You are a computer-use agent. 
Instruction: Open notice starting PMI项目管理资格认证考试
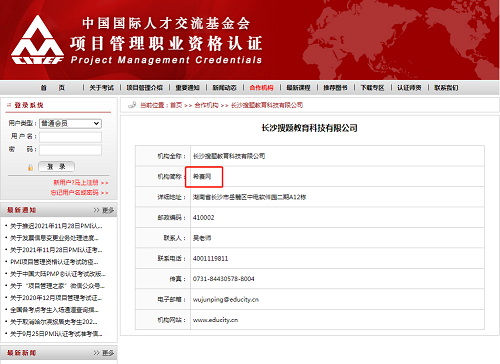pyautogui.click(x=54, y=262)
